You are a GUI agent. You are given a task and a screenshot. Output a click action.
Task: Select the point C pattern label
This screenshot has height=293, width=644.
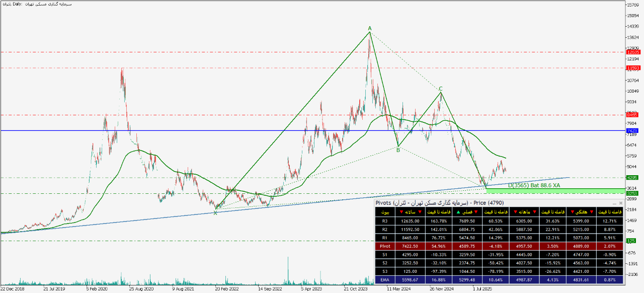(441, 89)
